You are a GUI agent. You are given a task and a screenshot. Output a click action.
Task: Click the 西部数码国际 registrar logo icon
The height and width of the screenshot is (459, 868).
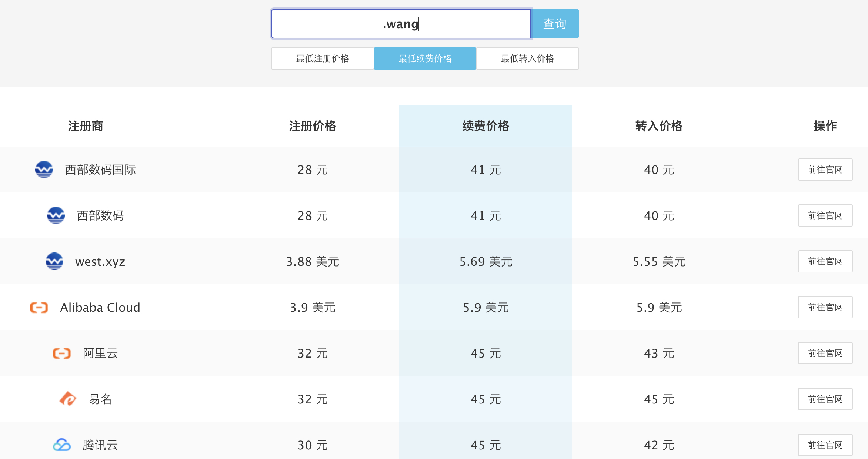(x=44, y=170)
